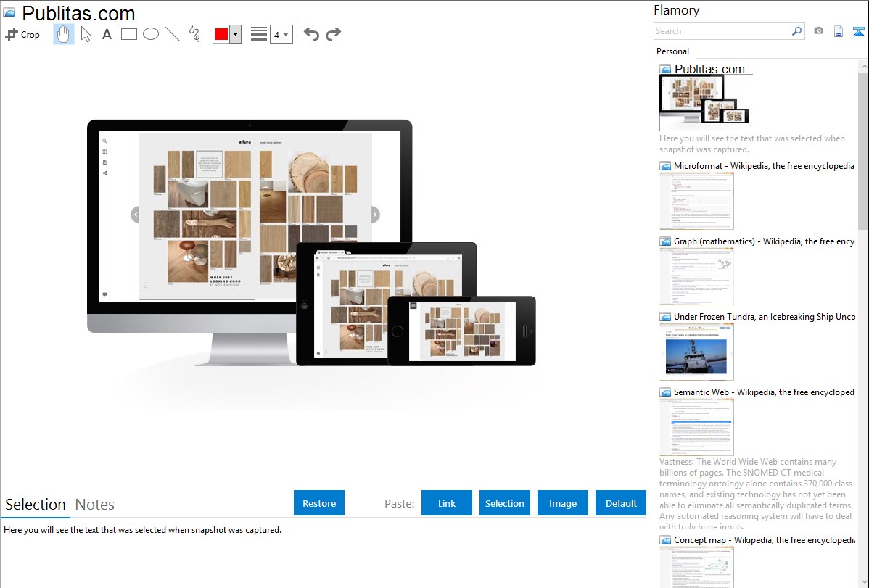Click the snapshot list scrollbar thumb

[863, 149]
